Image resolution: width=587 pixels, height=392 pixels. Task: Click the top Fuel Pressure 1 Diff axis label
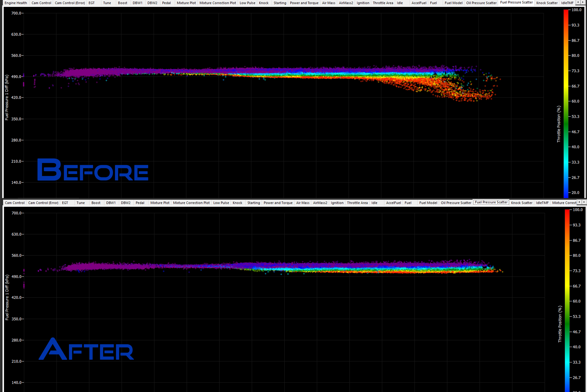tap(7, 98)
